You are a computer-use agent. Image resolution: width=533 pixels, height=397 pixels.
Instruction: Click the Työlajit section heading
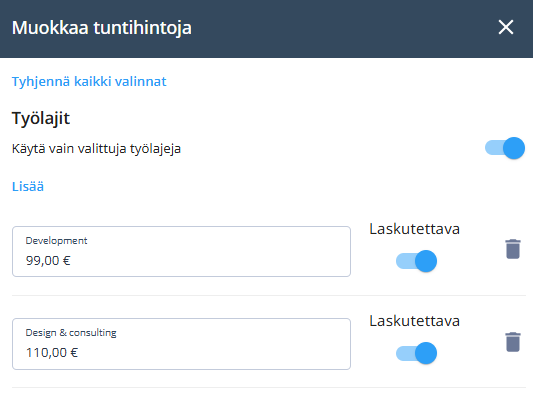pos(41,119)
